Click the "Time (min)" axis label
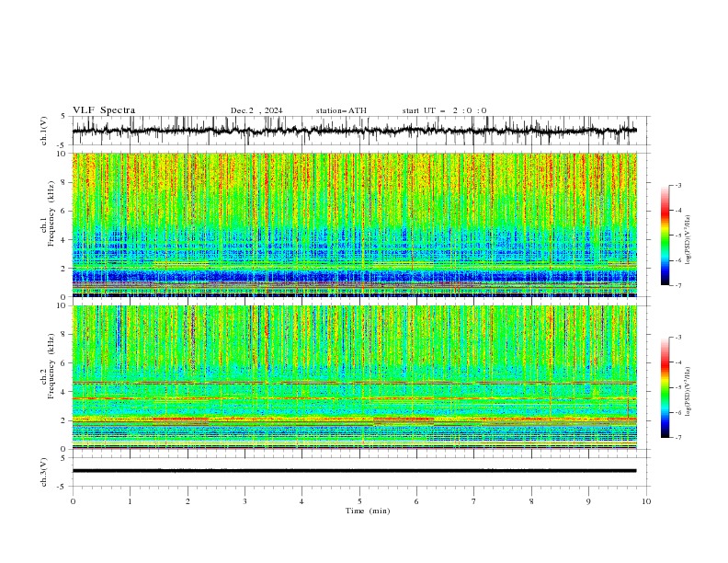Screen dimensions: 728x563 [368, 511]
